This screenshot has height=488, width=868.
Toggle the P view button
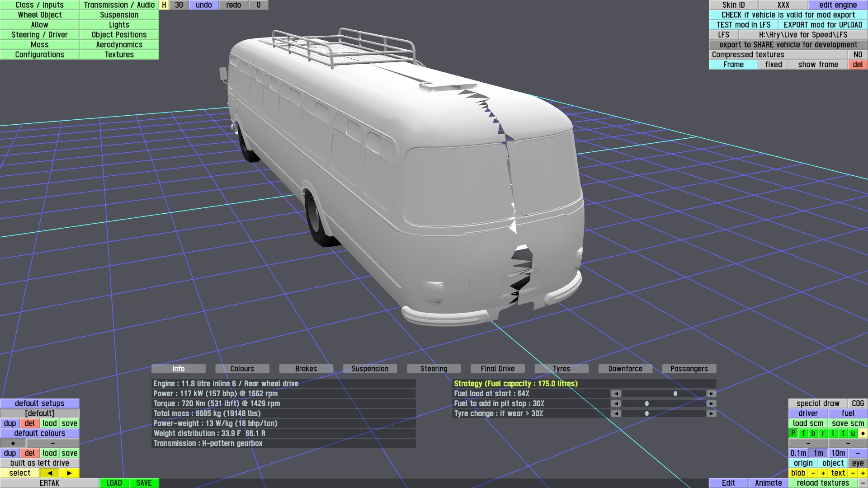point(793,433)
